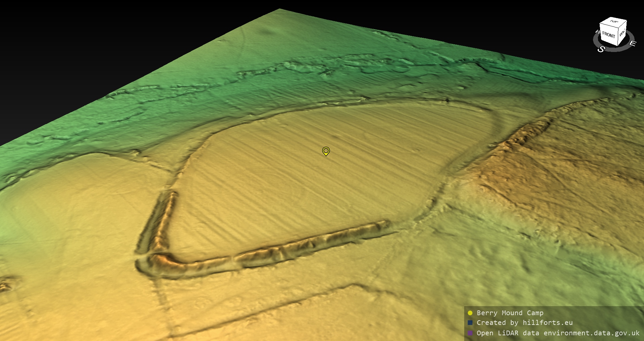
Task: Select the TOP face of the view cube
Action: [614, 22]
